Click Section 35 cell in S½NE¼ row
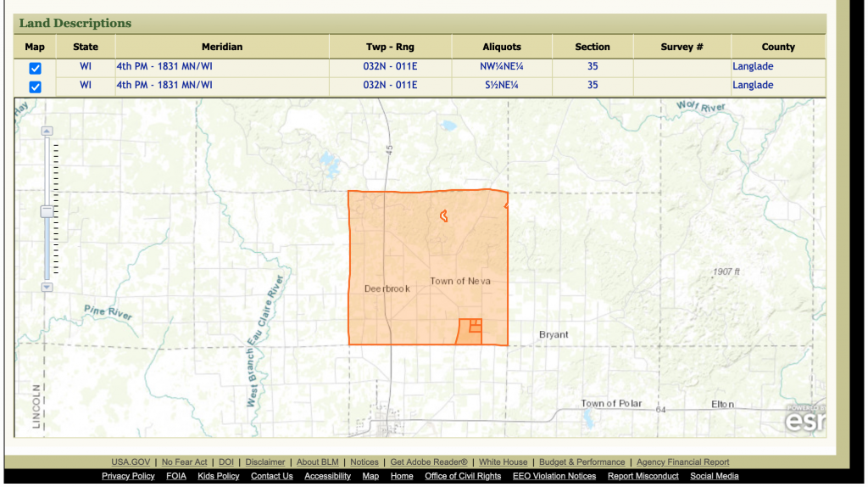This screenshot has height=487, width=868. [x=593, y=85]
